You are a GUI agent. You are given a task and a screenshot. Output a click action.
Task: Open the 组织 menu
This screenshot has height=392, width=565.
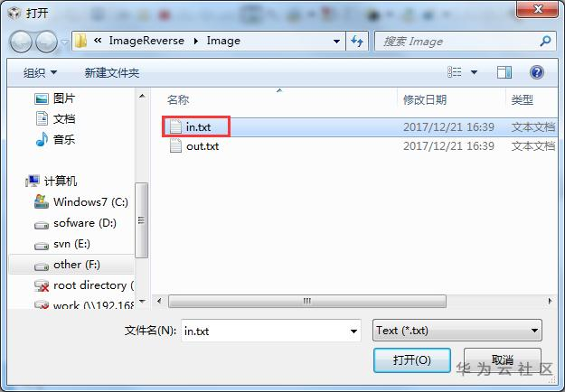pos(40,73)
